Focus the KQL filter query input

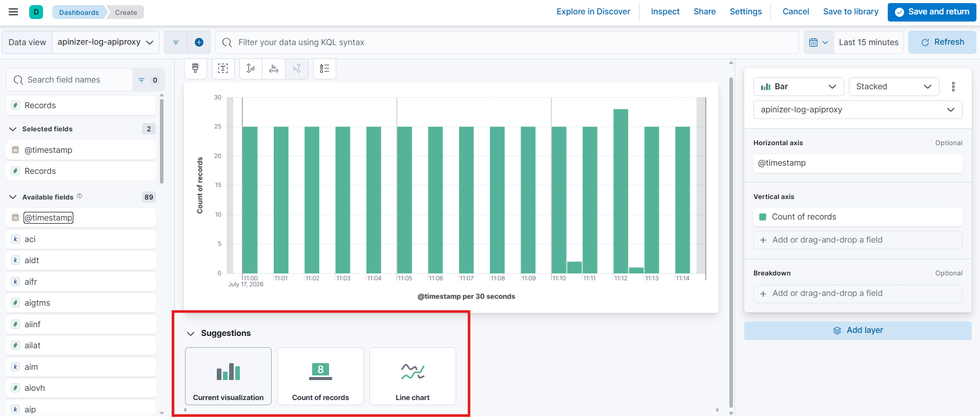click(507, 42)
